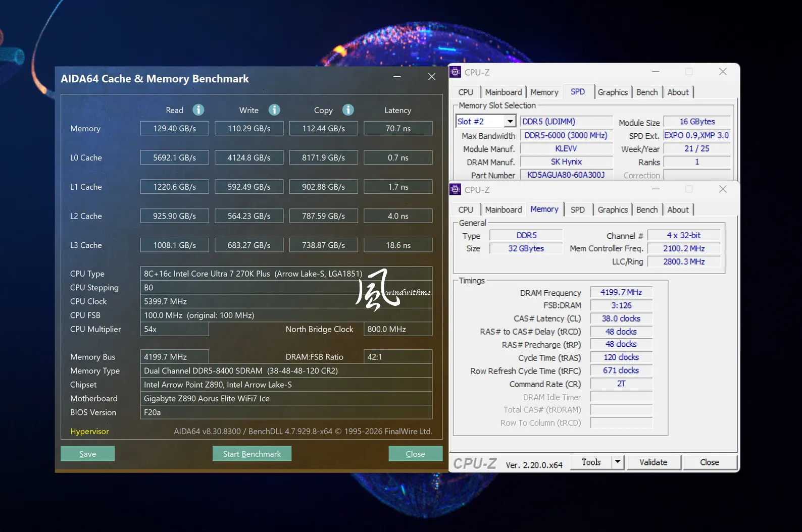This screenshot has height=532, width=802.
Task: Click the Validate button in CPU-Z
Action: pyautogui.click(x=653, y=462)
